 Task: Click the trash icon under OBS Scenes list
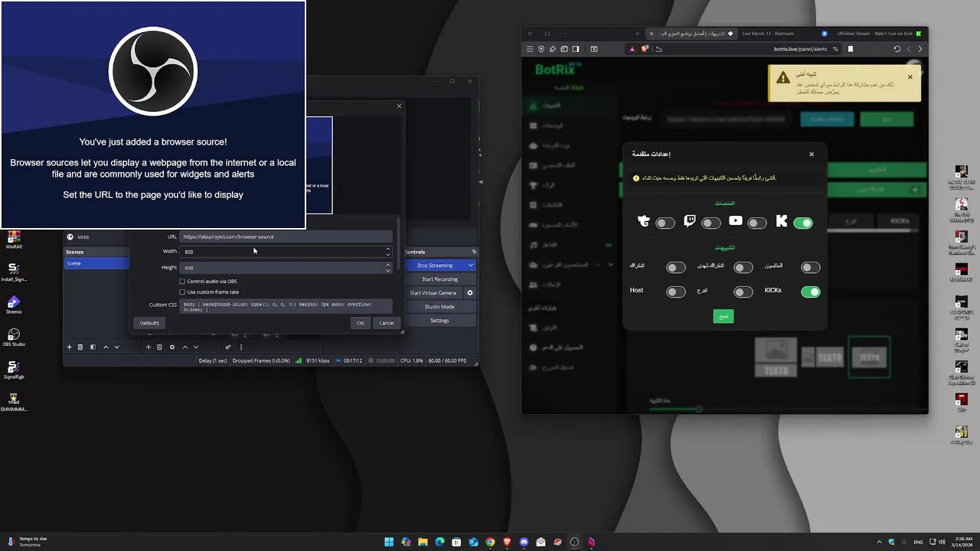click(80, 347)
